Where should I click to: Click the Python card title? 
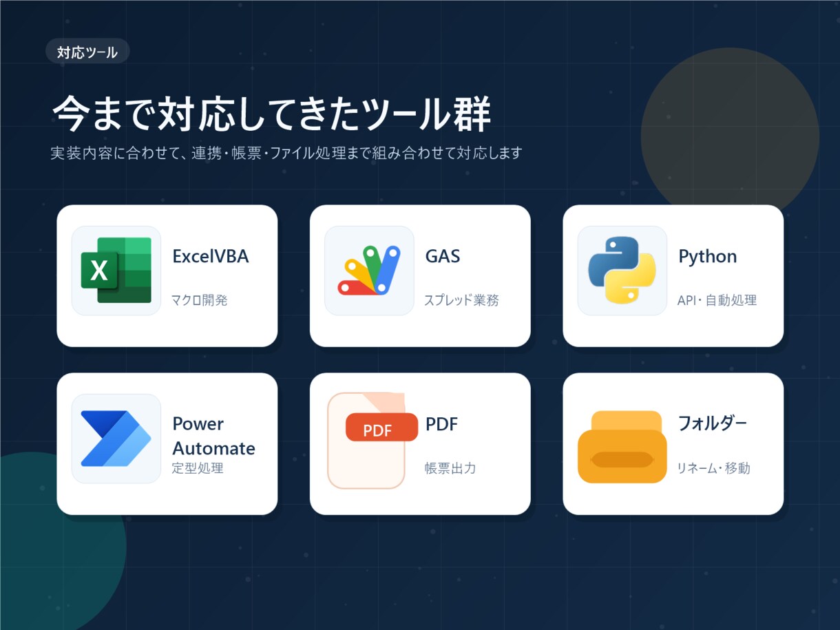point(708,257)
